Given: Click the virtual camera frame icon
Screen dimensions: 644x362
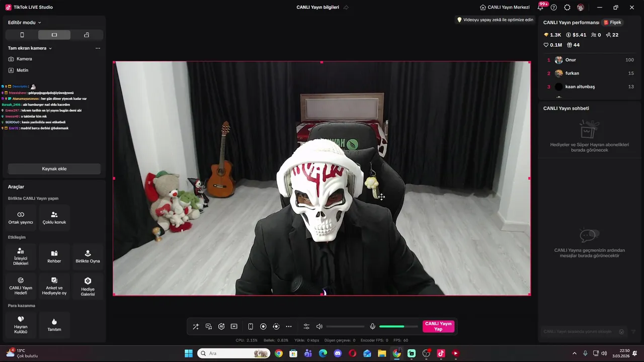Looking at the screenshot, I should (234, 326).
